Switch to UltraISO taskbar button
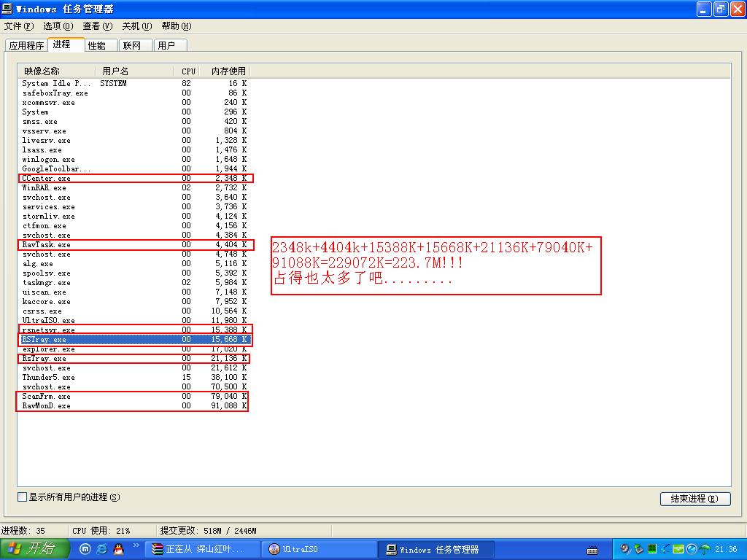Screen dimensions: 747x560 click(318, 549)
